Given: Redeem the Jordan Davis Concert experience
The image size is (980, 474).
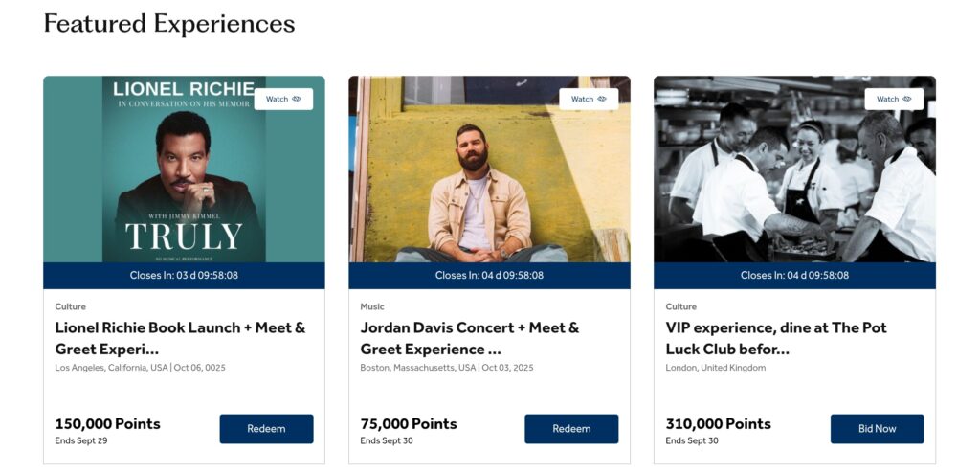Looking at the screenshot, I should pos(571,429).
